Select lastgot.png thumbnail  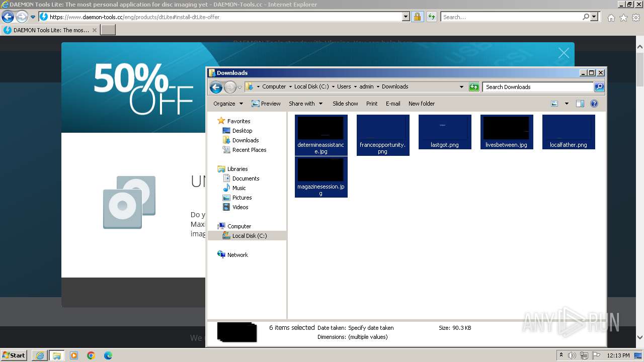point(445,132)
